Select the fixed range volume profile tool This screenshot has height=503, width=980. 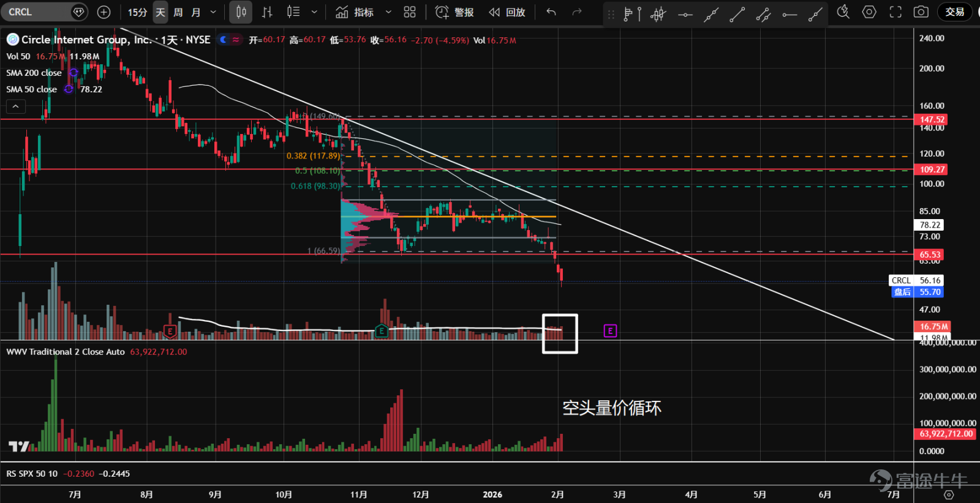click(631, 14)
